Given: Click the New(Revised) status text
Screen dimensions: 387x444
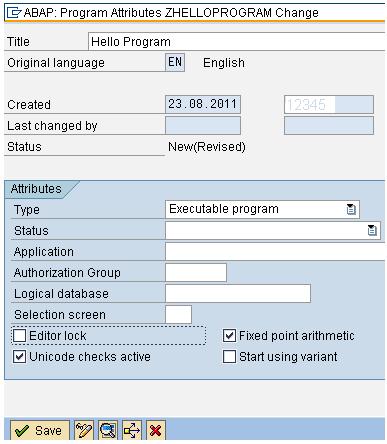Looking at the screenshot, I should pyautogui.click(x=207, y=147).
